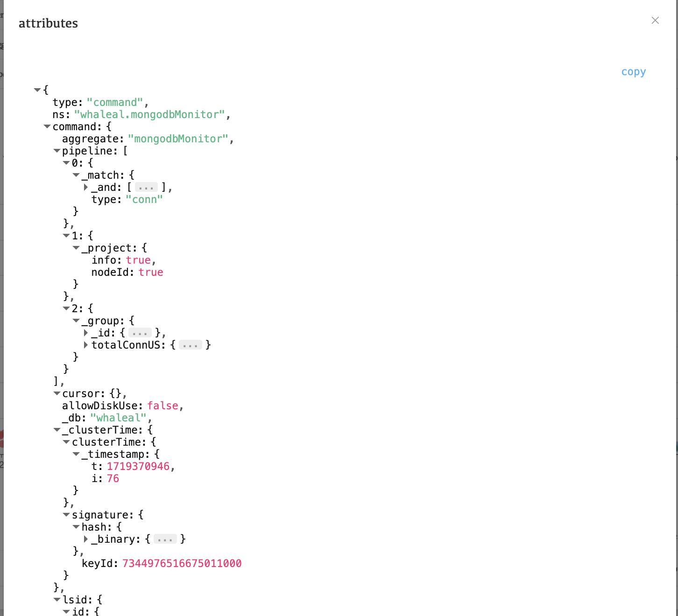
Task: Expand the _and array
Action: [86, 187]
